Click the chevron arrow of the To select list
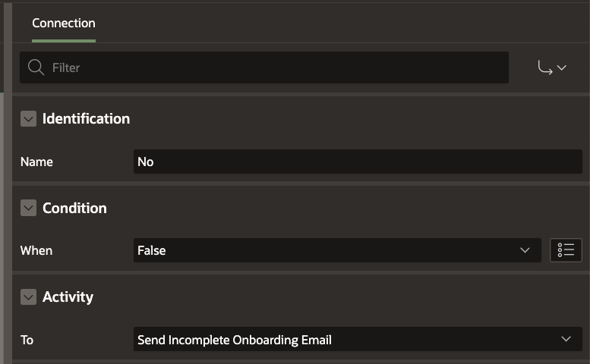Image resolution: width=590 pixels, height=364 pixels. tap(566, 340)
